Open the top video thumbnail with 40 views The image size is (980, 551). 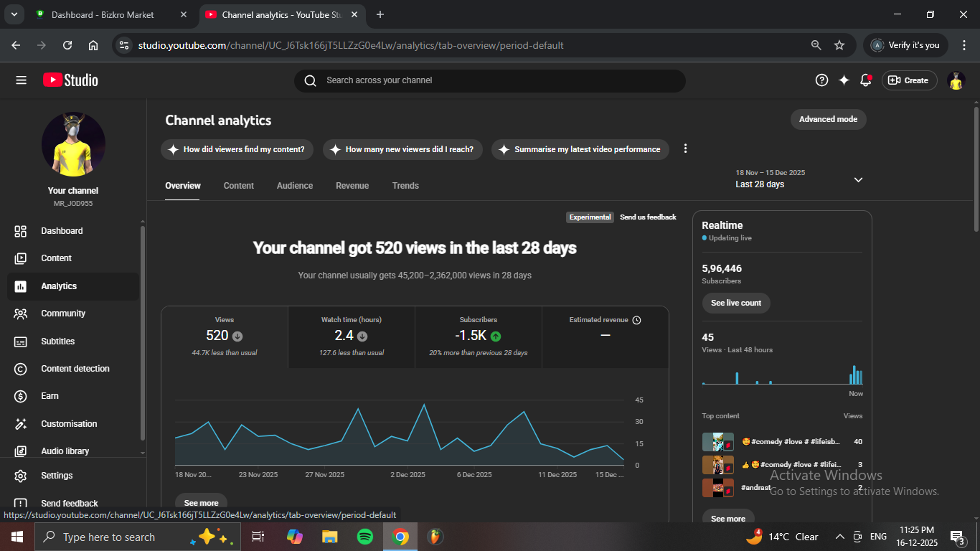pyautogui.click(x=717, y=442)
